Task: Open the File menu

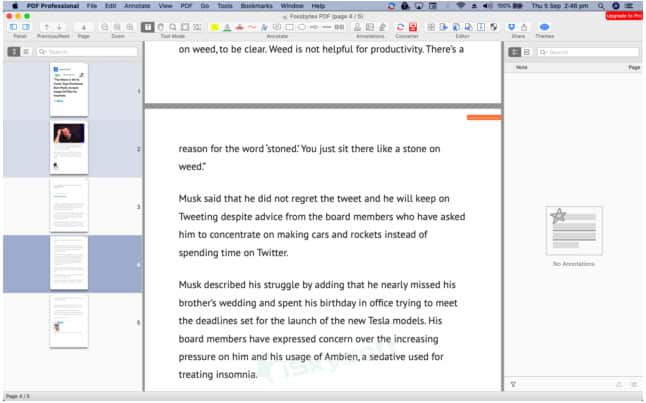Action: click(91, 6)
